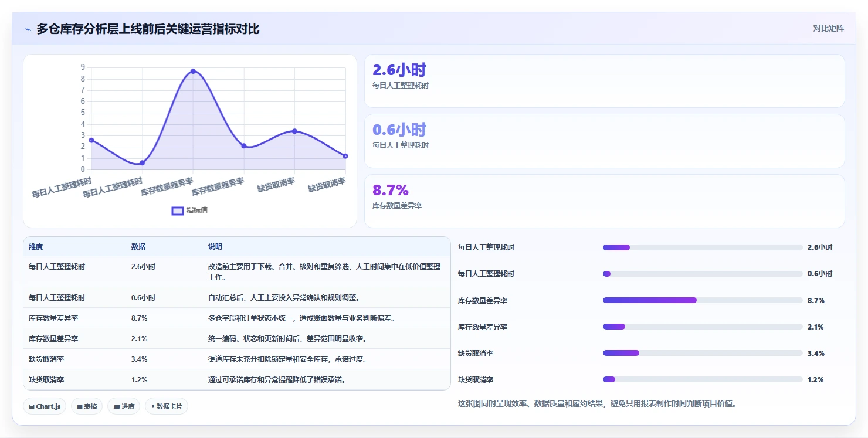Image resolution: width=868 pixels, height=438 pixels.
Task: Click the progress bar labeled 3.4%
Action: 703,353
